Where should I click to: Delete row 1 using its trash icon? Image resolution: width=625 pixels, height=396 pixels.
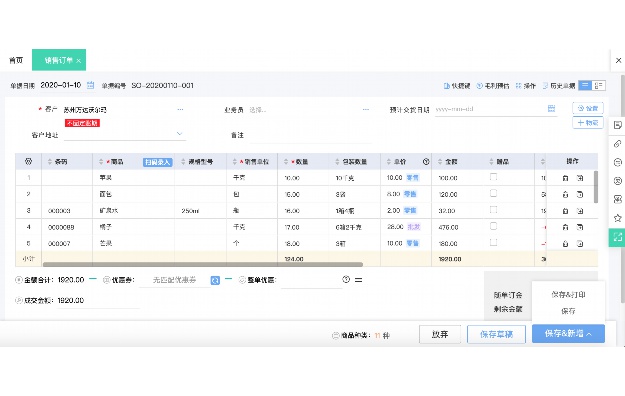point(565,178)
